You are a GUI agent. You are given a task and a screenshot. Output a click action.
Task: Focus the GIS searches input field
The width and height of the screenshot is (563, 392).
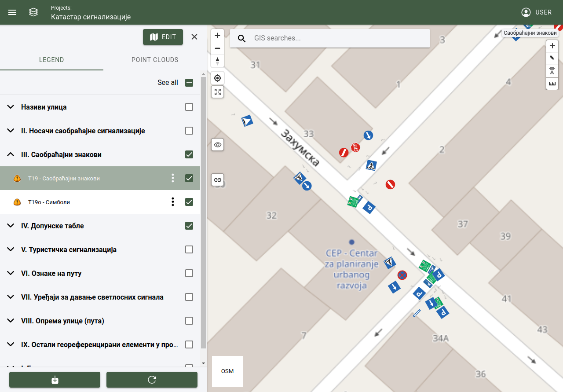pyautogui.click(x=339, y=38)
